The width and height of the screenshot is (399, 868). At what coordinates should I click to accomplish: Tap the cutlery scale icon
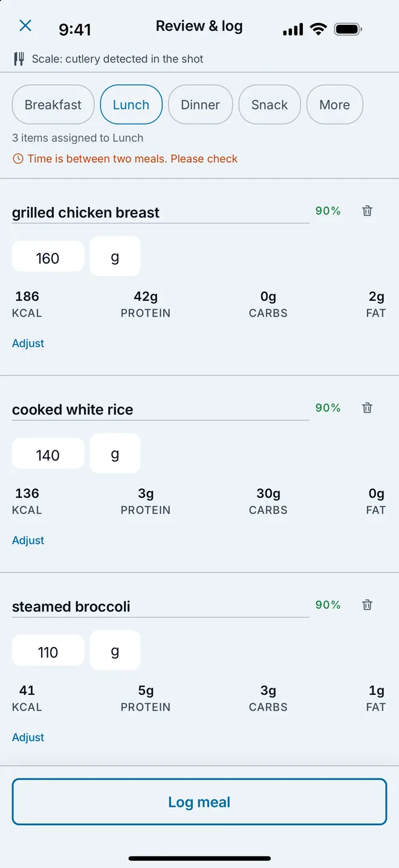(x=19, y=59)
